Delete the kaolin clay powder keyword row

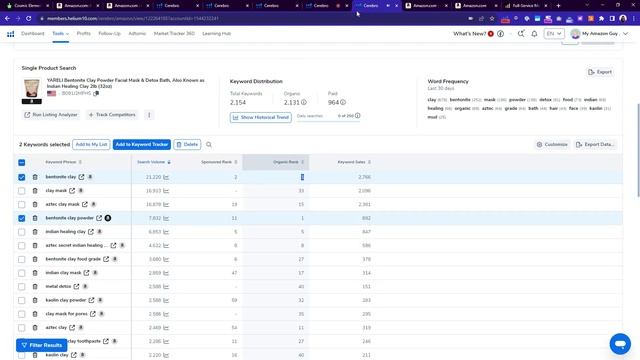point(35,300)
